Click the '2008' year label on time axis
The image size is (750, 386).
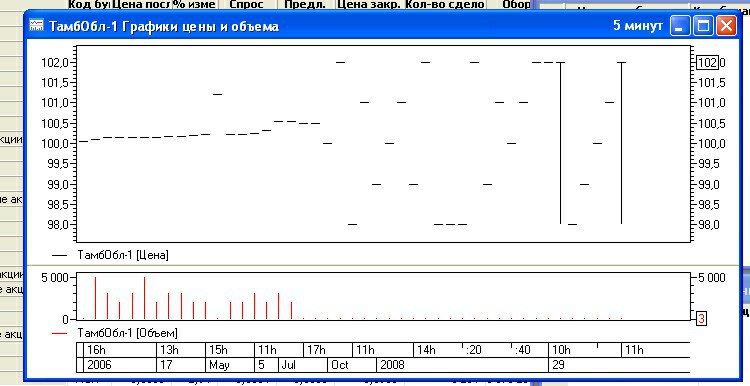pos(392,365)
